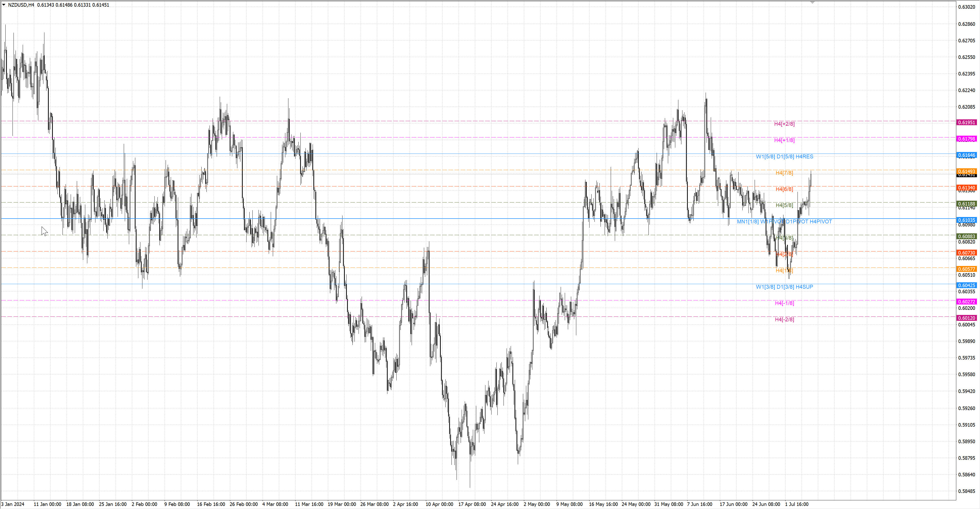Click the 0.60425 support price tag

[966, 285]
